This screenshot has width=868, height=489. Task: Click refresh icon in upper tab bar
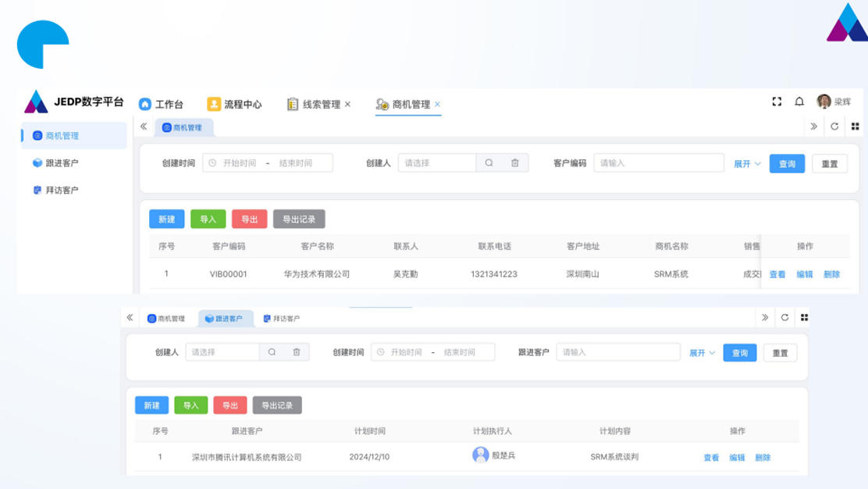[x=834, y=127]
